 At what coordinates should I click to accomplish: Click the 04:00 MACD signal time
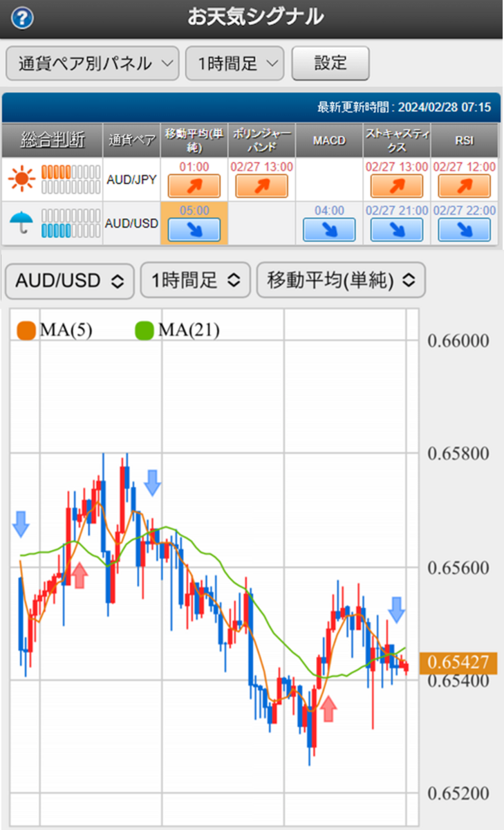click(329, 210)
